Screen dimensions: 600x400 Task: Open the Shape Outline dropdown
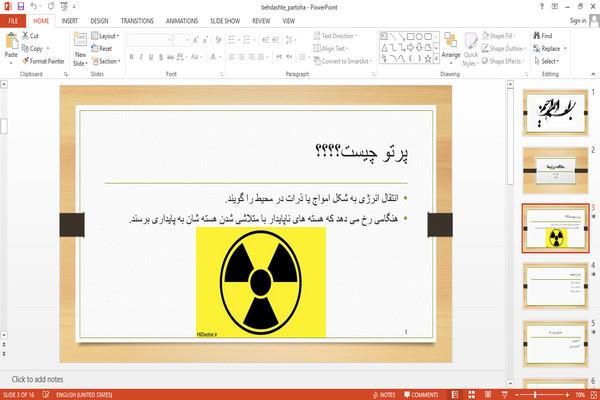click(504, 48)
